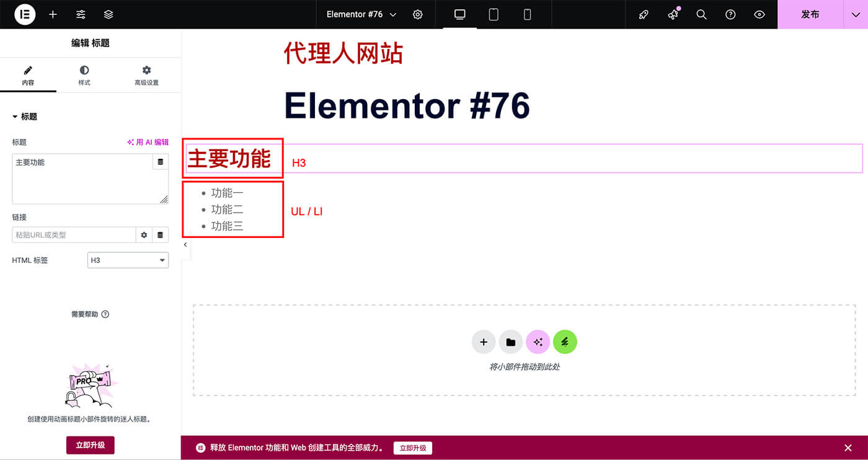Click the rocket checklist icon

(644, 14)
